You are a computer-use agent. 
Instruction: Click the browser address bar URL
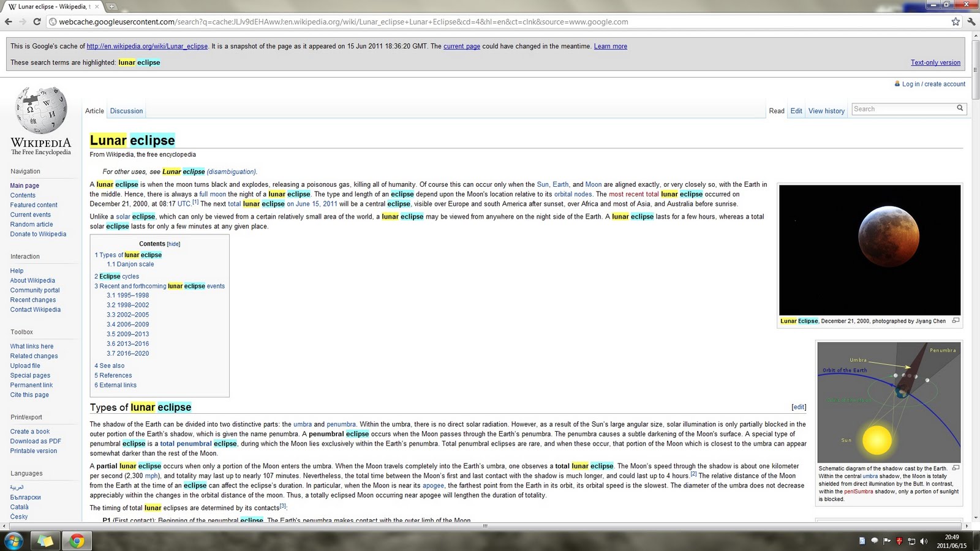click(x=343, y=21)
